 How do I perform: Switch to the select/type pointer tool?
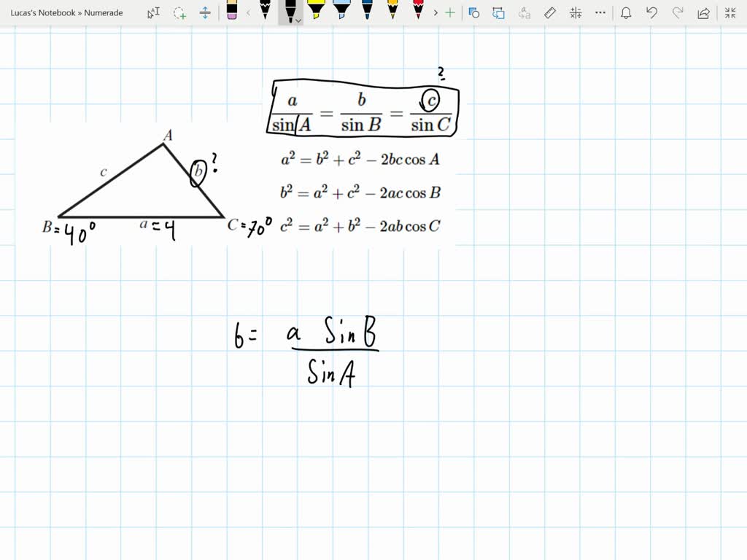coord(153,13)
